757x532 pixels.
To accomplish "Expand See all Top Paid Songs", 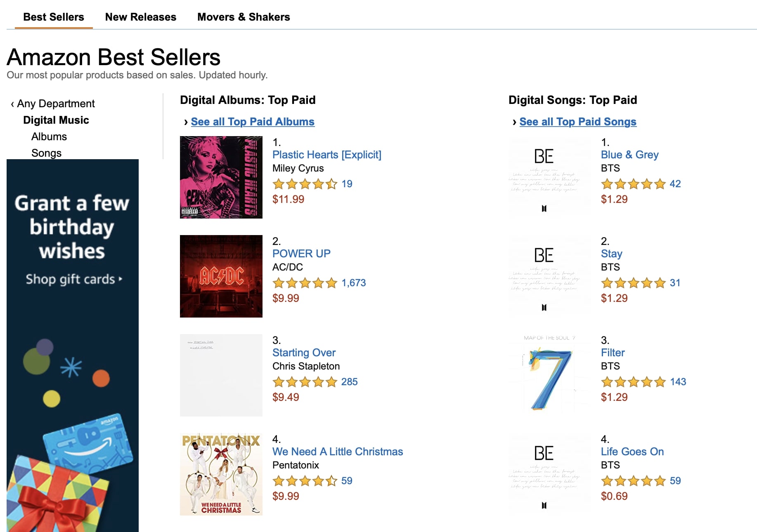I will [578, 122].
